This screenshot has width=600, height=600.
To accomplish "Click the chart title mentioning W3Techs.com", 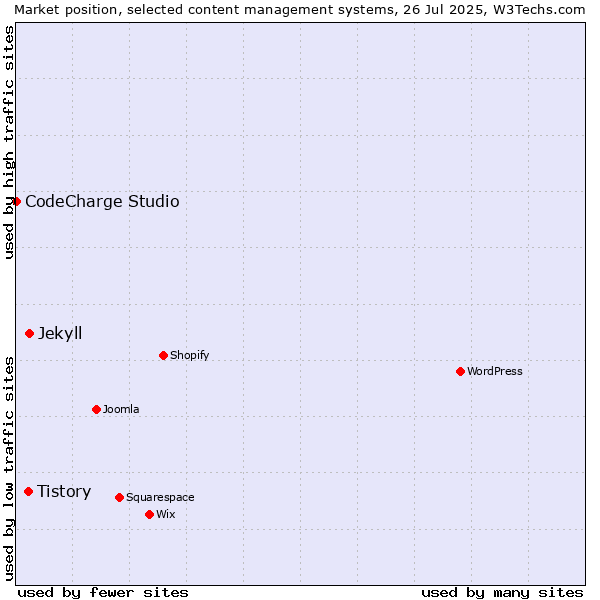I will (x=300, y=10).
